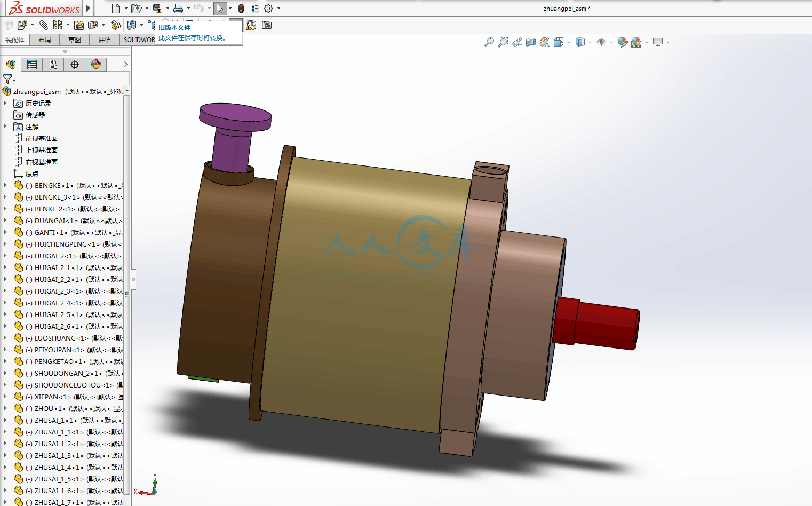Open the Print dropdown arrow
812x506 pixels.
(188, 9)
